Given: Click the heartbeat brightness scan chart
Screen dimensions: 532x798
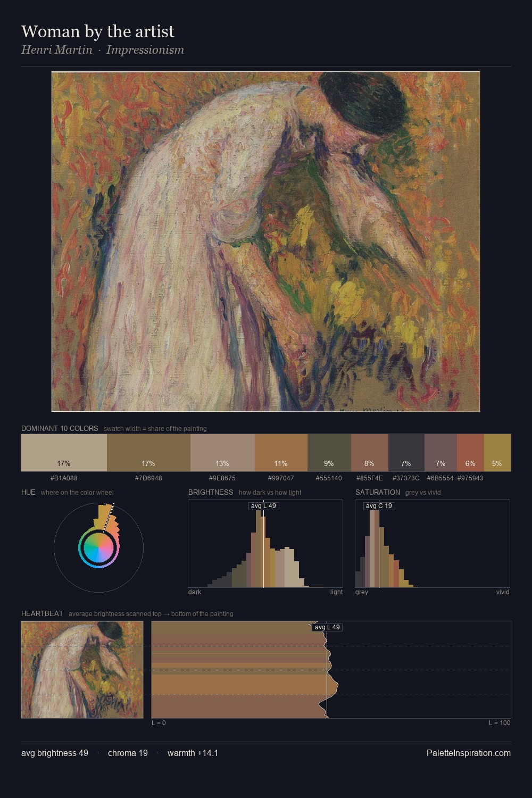Looking at the screenshot, I should tap(331, 670).
